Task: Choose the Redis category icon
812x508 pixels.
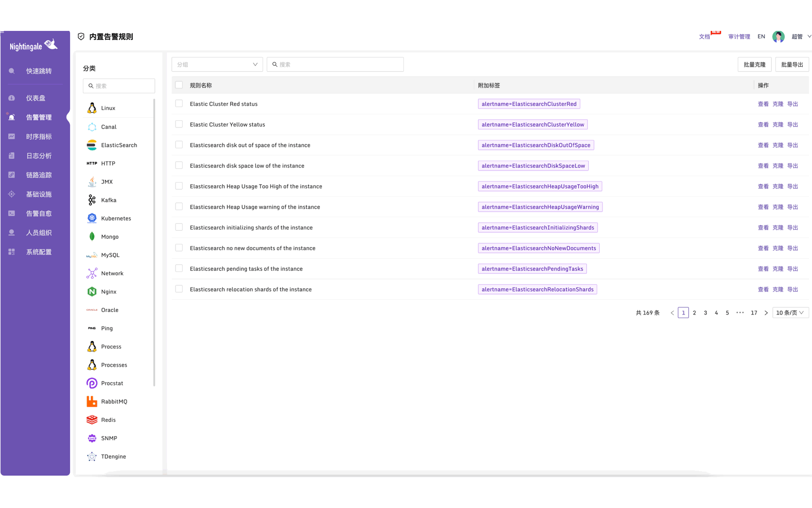Action: [x=92, y=420]
